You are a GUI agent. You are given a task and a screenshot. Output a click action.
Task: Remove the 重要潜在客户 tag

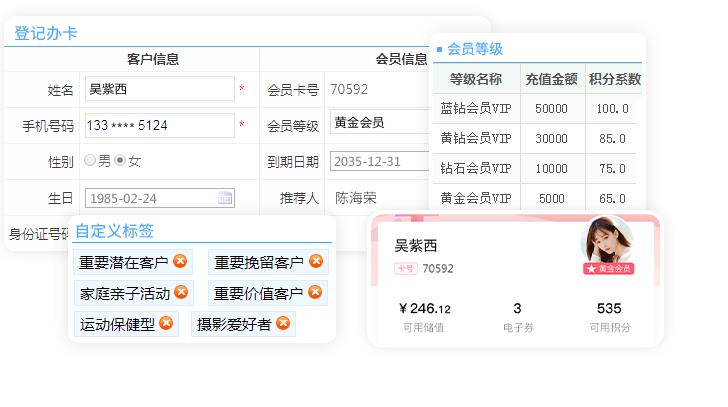click(180, 262)
